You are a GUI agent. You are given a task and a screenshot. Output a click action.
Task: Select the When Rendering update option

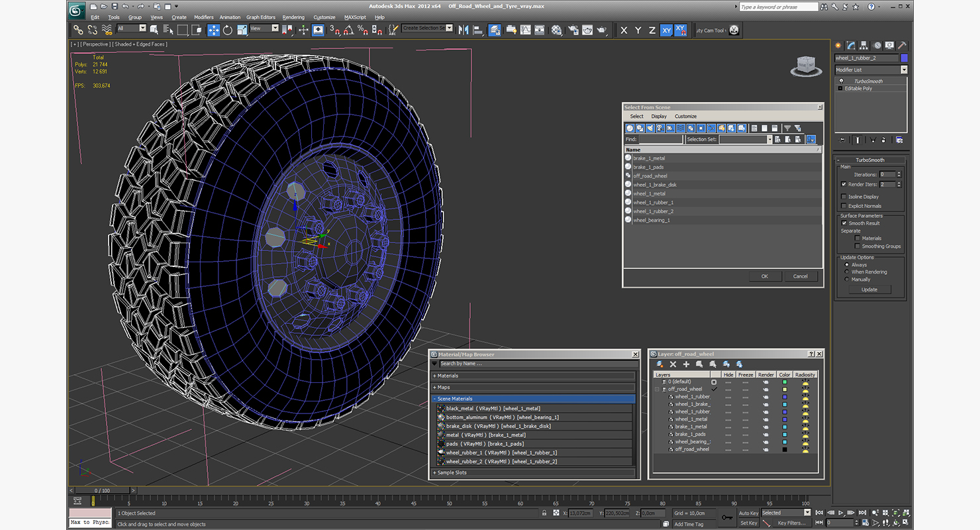(x=846, y=272)
